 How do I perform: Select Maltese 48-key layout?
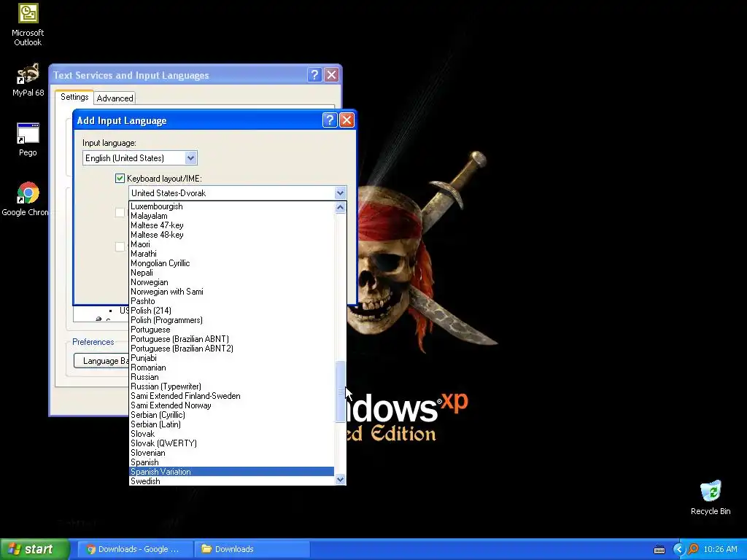(231, 235)
